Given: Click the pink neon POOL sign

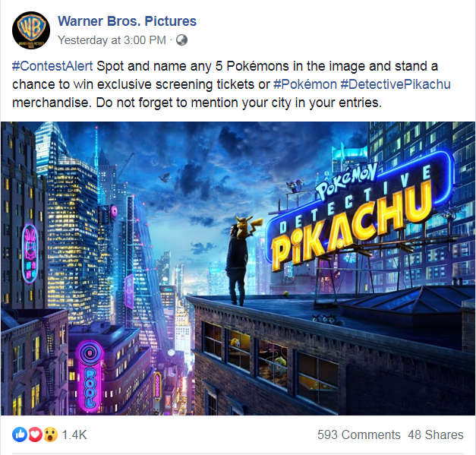Looking at the screenshot, I should coord(90,375).
